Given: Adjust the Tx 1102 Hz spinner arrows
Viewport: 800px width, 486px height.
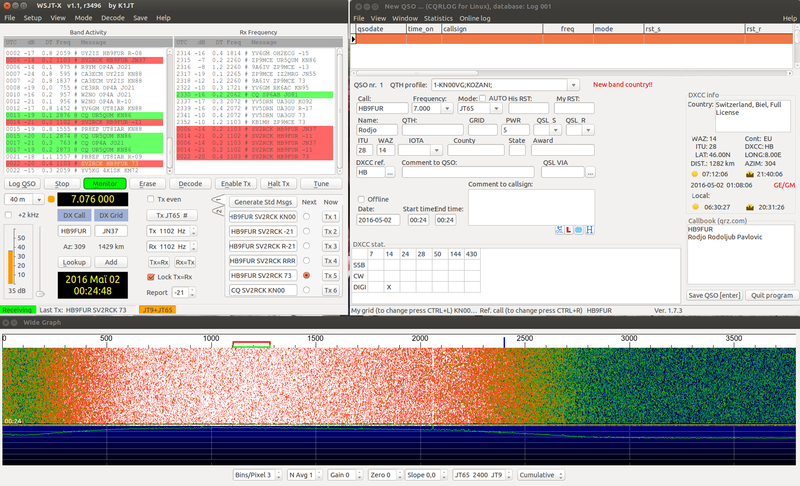Looking at the screenshot, I should pos(193,232).
